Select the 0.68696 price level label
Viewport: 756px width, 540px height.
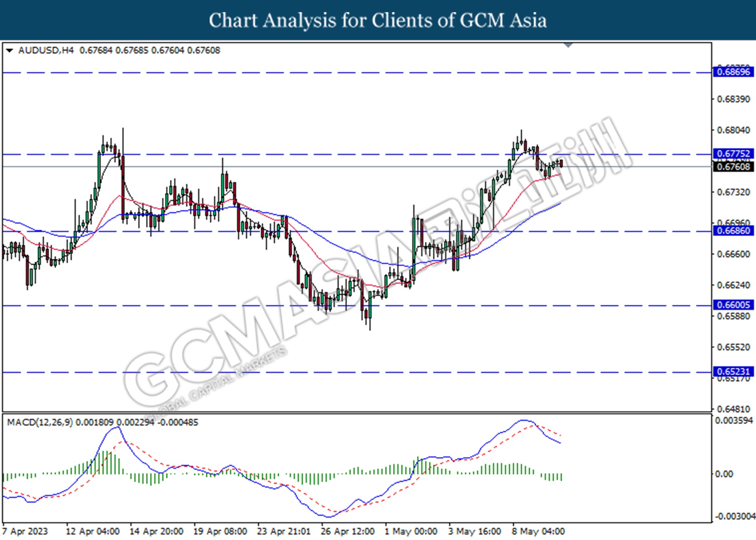click(x=733, y=72)
